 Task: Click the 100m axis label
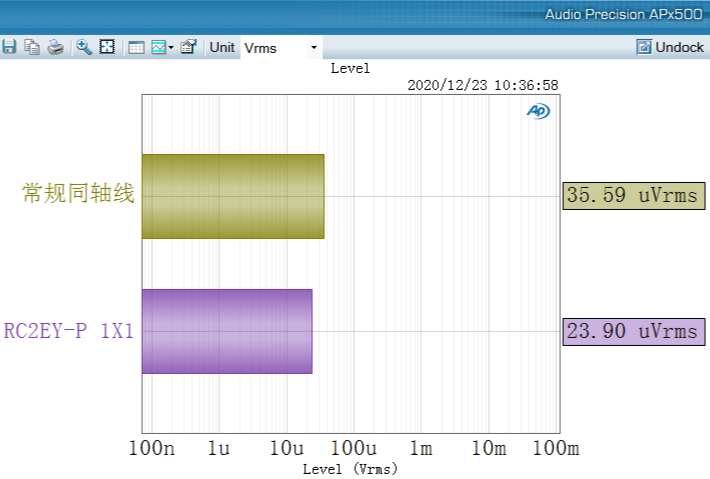(x=556, y=448)
